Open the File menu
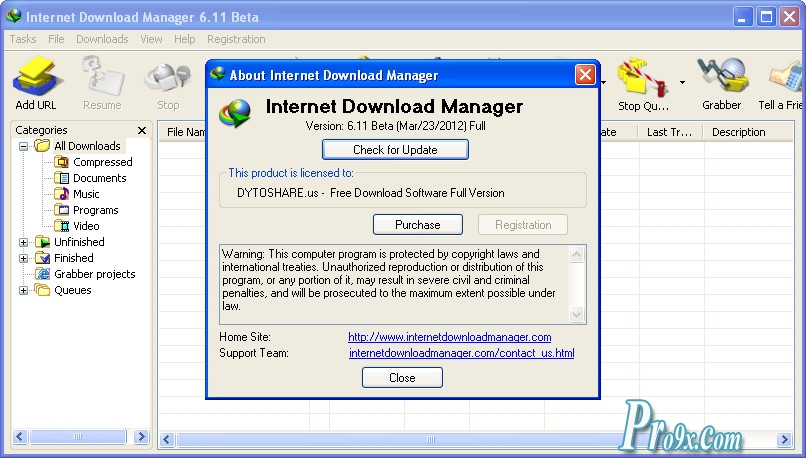The image size is (806, 458). pos(56,39)
